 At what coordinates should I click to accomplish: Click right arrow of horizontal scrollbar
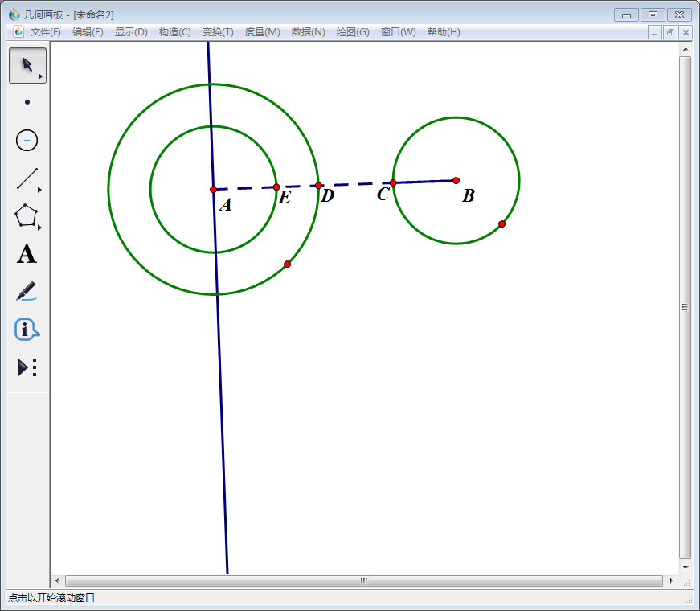671,580
